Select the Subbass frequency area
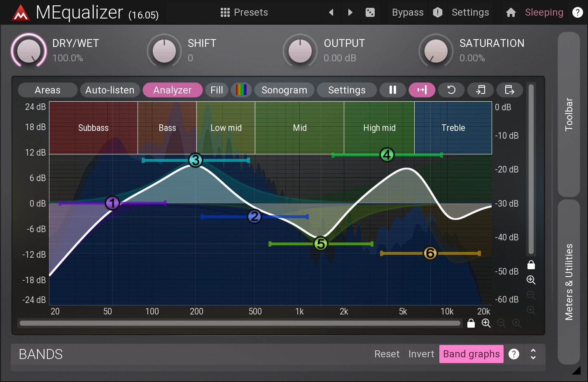Screen dimensions: 588x382 [93, 128]
